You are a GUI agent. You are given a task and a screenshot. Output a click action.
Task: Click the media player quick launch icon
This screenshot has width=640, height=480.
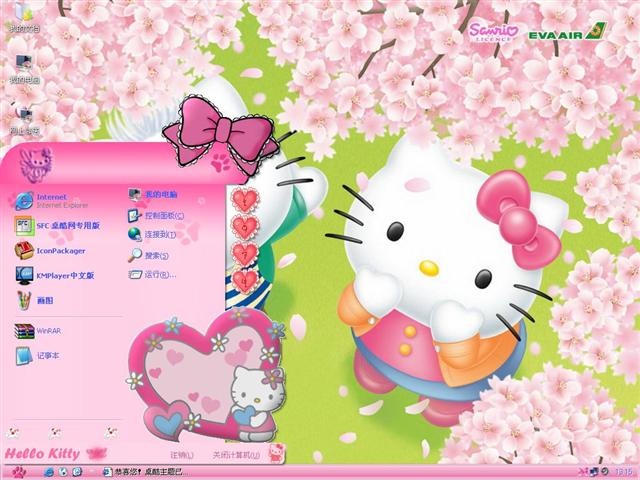(63, 473)
